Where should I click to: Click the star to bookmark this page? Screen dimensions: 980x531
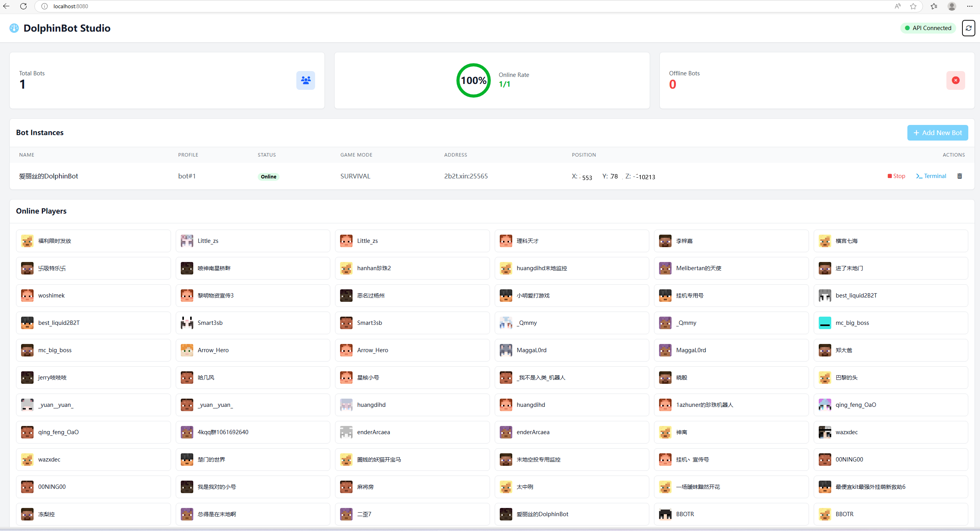[913, 6]
